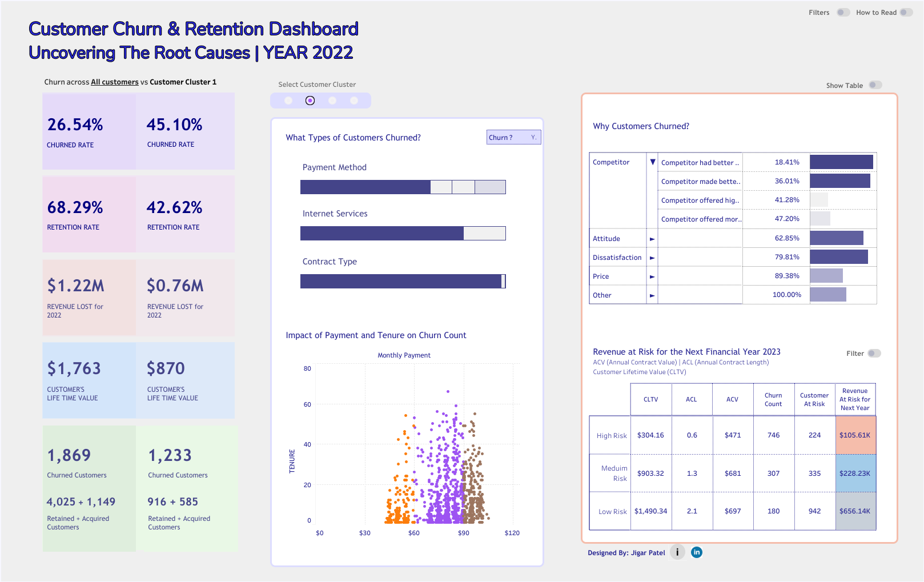Select the first customer cluster radio button
924x582 pixels.
click(x=288, y=101)
